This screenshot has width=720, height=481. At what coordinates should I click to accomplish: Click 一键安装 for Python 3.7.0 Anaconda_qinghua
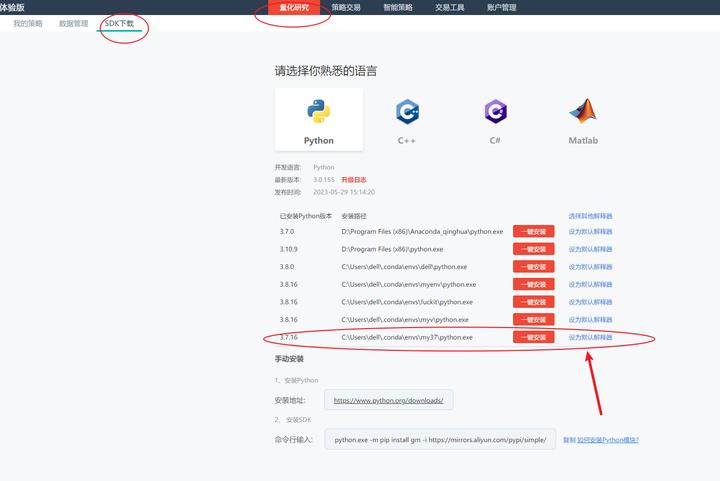pos(534,231)
